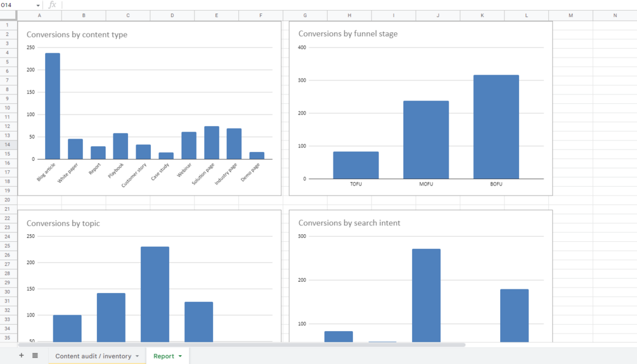Expand the Report tab dropdown arrow

point(180,356)
